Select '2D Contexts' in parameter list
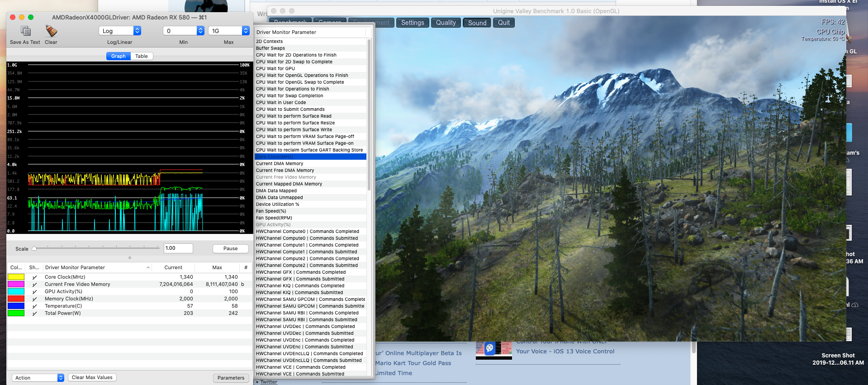Screen dimensions: 868x385 pyautogui.click(x=310, y=41)
